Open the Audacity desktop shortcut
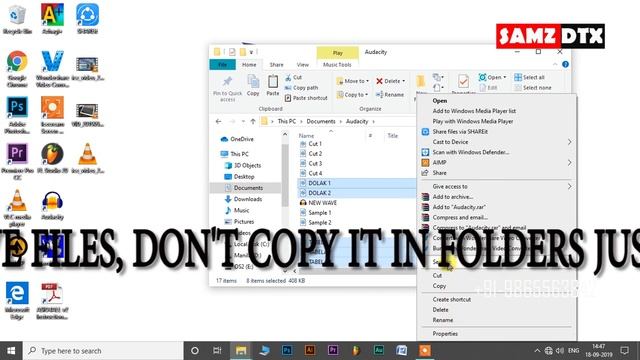Image resolution: width=640 pixels, height=360 pixels. (x=52, y=206)
